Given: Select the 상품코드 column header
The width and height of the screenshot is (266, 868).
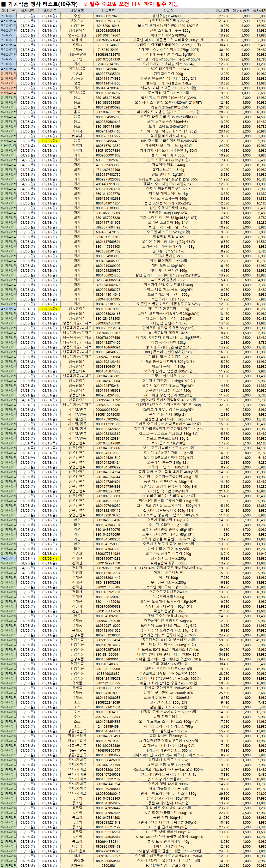Looking at the screenshot, I should coord(108,11).
